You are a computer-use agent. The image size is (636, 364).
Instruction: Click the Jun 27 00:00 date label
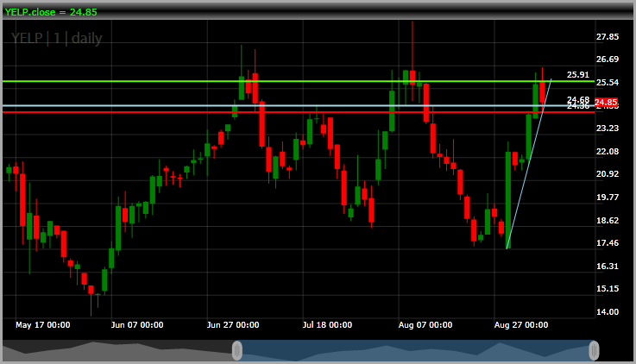pyautogui.click(x=233, y=325)
